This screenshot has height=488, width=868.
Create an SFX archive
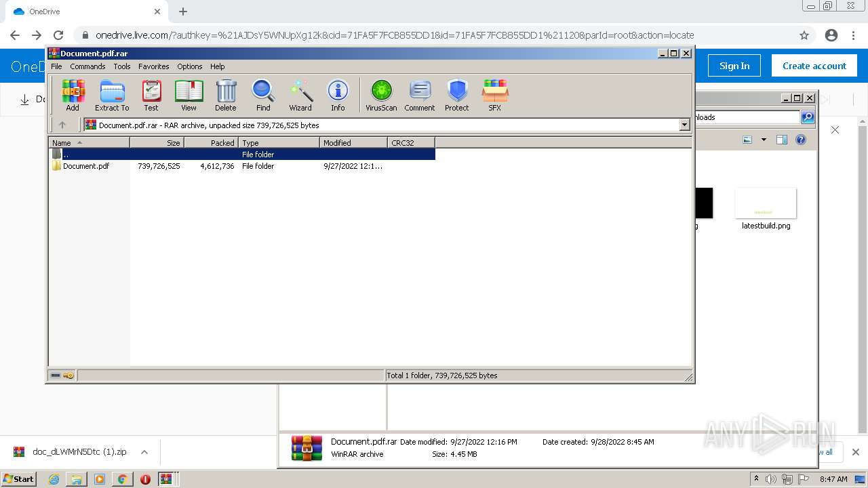click(495, 95)
